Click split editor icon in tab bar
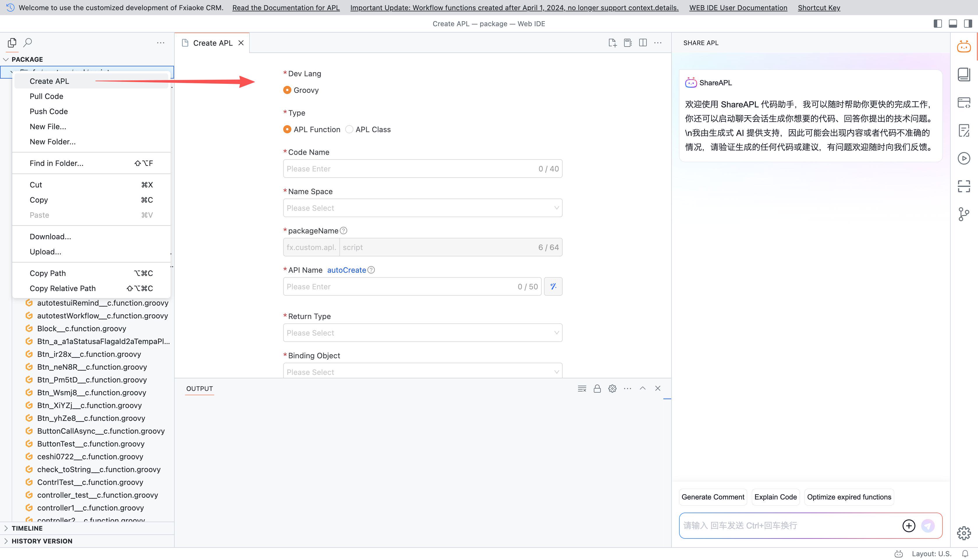 tap(643, 43)
